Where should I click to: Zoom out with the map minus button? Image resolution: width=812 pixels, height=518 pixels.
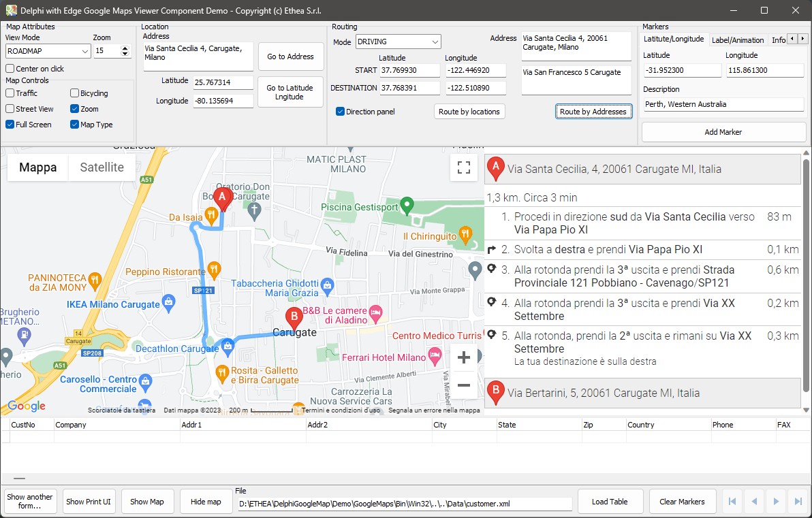coord(464,385)
